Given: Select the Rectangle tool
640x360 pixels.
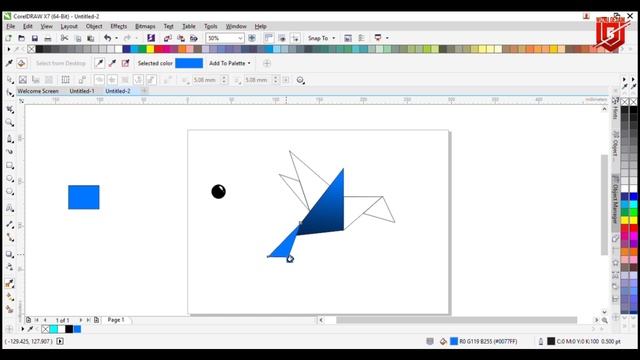Looking at the screenshot, I should 10,165.
